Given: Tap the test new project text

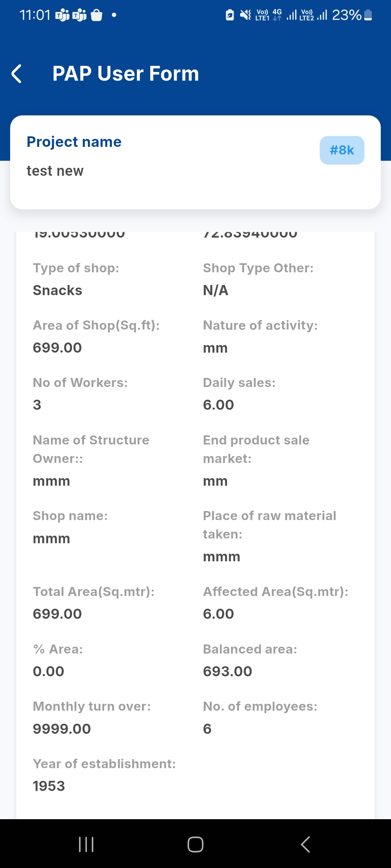Looking at the screenshot, I should tap(55, 171).
